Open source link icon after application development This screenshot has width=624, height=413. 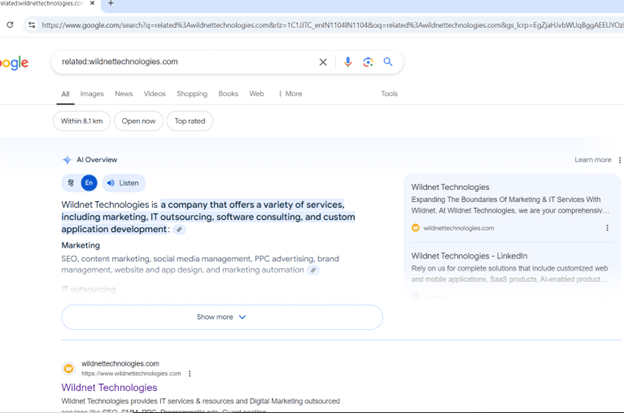[x=179, y=230]
